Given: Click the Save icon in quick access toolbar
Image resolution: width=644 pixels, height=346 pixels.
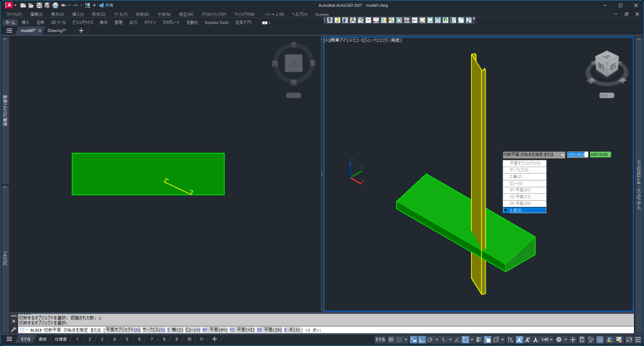Looking at the screenshot, I should pyautogui.click(x=39, y=5).
